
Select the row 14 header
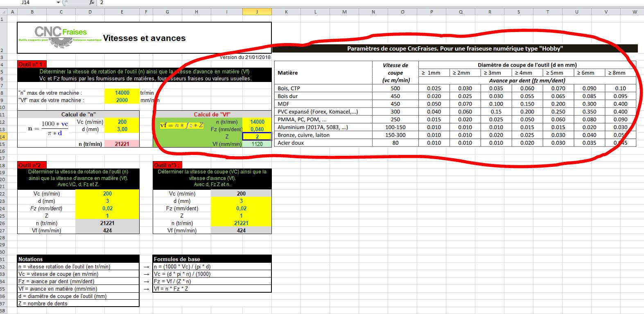click(3, 137)
